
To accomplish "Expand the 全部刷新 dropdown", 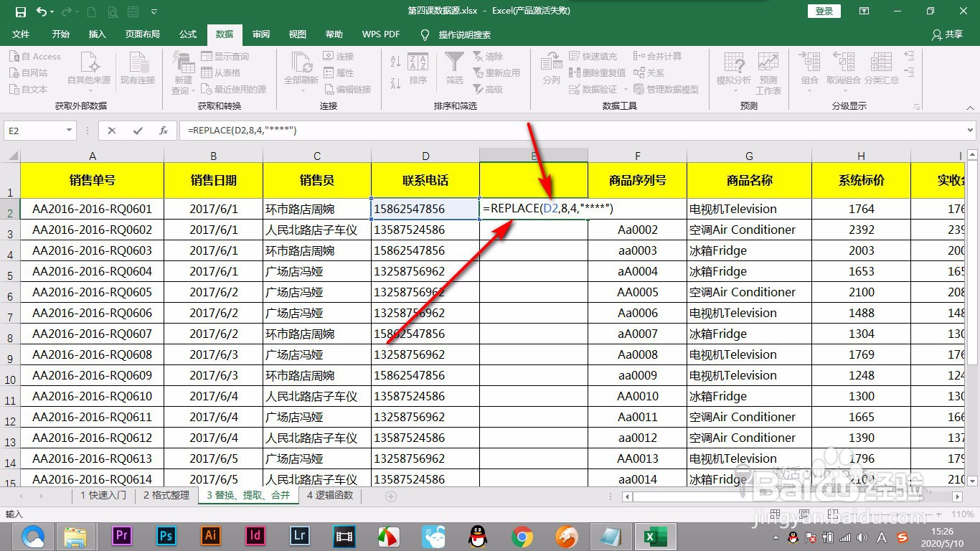I will 301,90.
